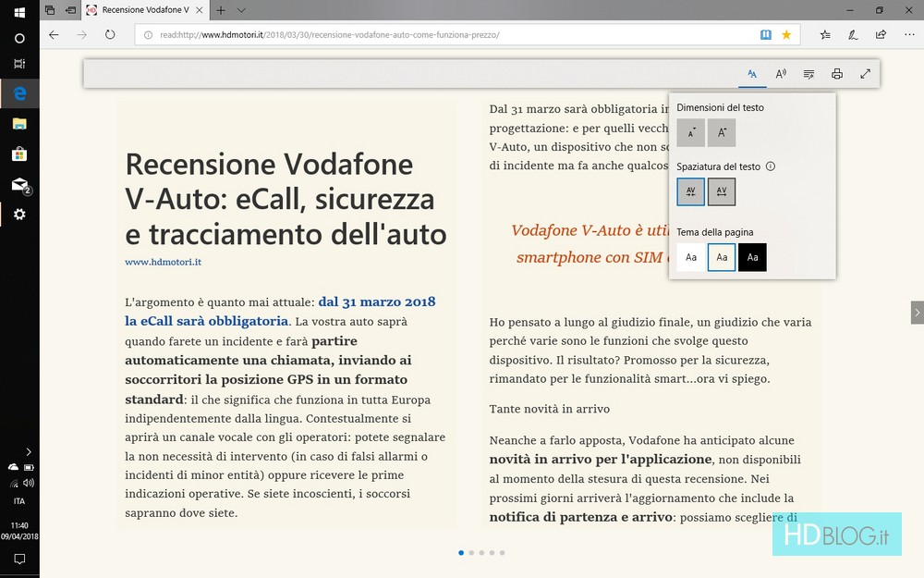Switch to Edge in taskbar
Viewport: 924px width, 578px height.
coord(19,93)
